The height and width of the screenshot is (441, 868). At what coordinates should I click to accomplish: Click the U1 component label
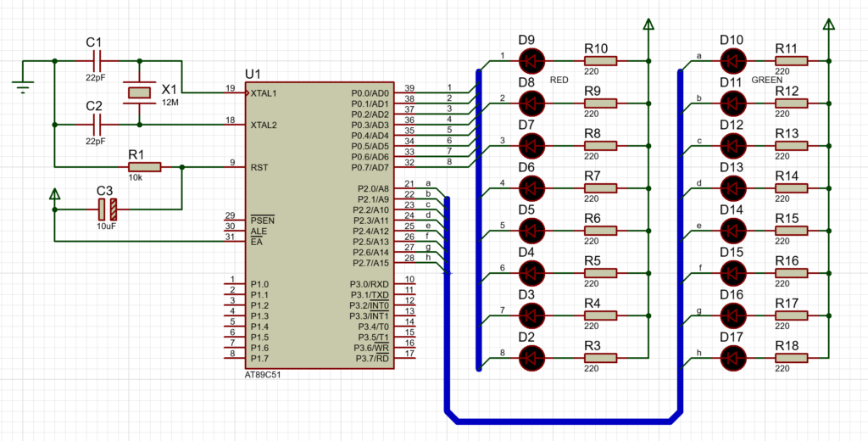point(253,73)
